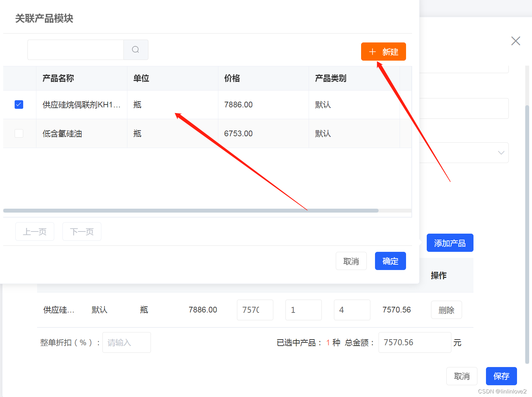Click the 关联产品模块 dialog title
This screenshot has width=532, height=397.
click(44, 18)
